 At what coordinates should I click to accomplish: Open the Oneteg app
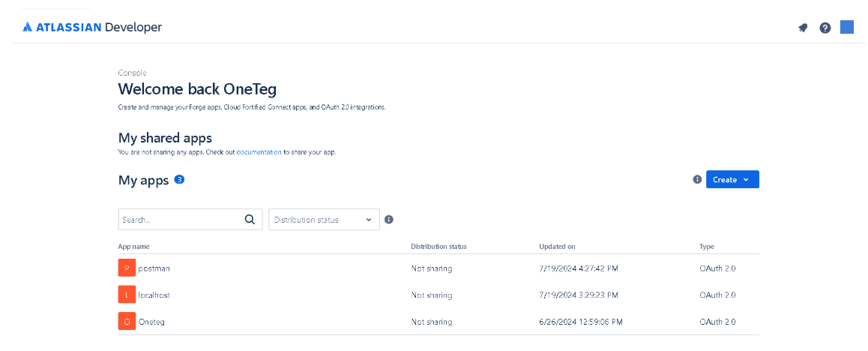(151, 322)
